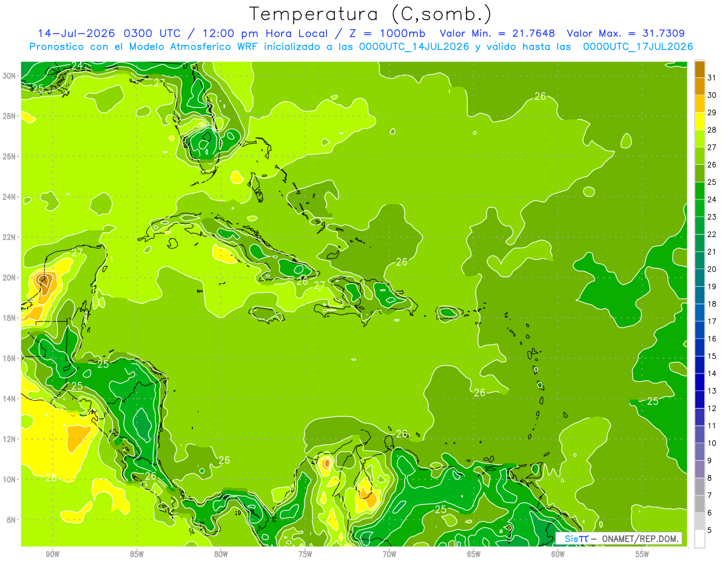Click the 60W longitude label
This screenshot has height=562, width=728.
(x=558, y=554)
